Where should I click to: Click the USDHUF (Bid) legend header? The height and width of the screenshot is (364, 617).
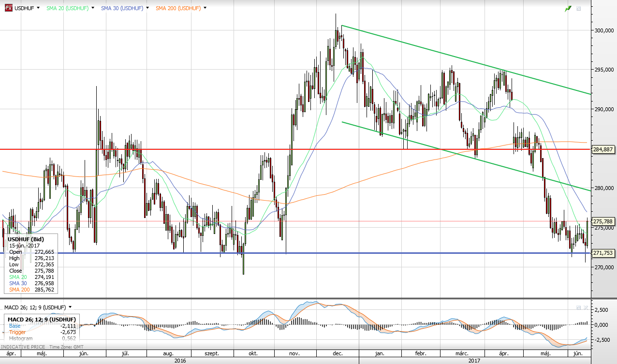25,239
